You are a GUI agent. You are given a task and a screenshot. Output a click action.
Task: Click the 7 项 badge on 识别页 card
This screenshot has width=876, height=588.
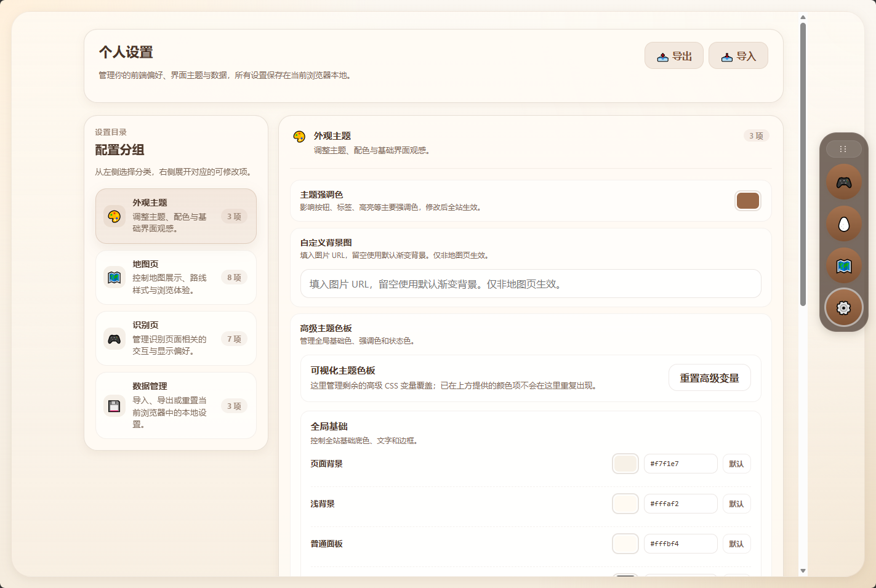234,339
